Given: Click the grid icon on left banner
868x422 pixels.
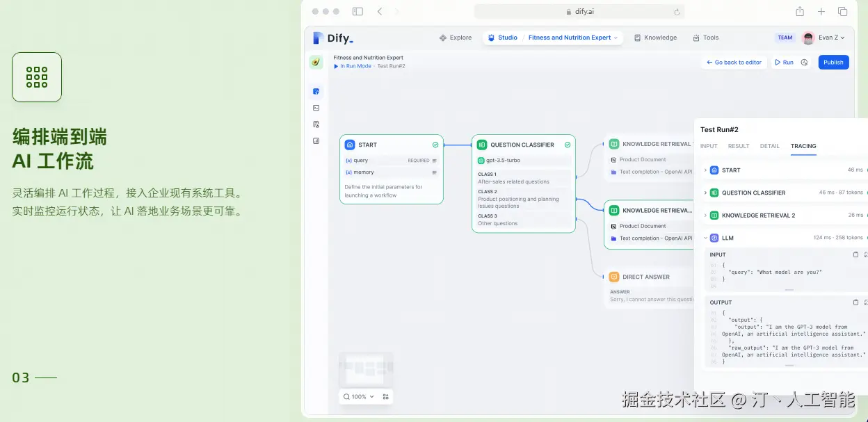Looking at the screenshot, I should (37, 77).
